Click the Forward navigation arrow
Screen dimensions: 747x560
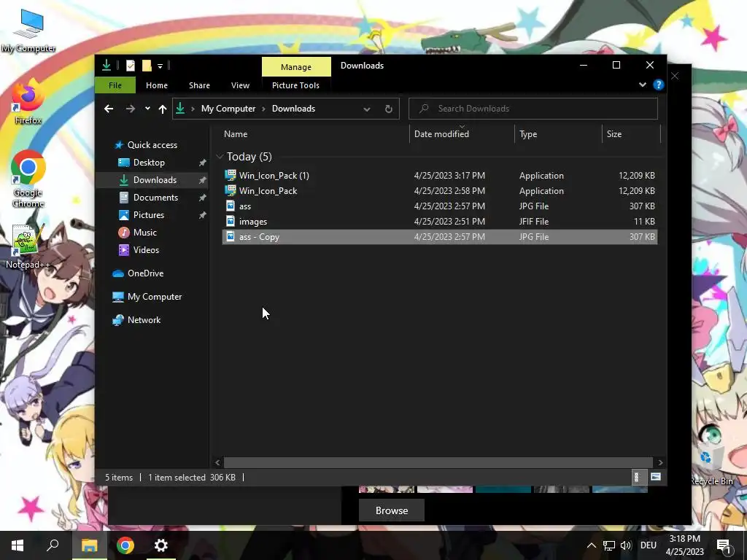tap(130, 109)
